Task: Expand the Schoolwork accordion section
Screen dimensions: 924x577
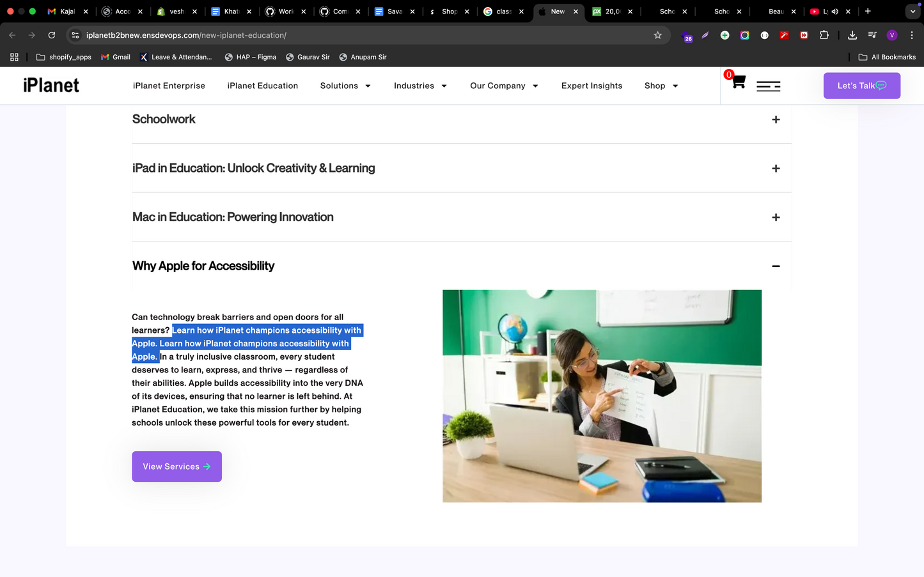Action: [x=462, y=119]
